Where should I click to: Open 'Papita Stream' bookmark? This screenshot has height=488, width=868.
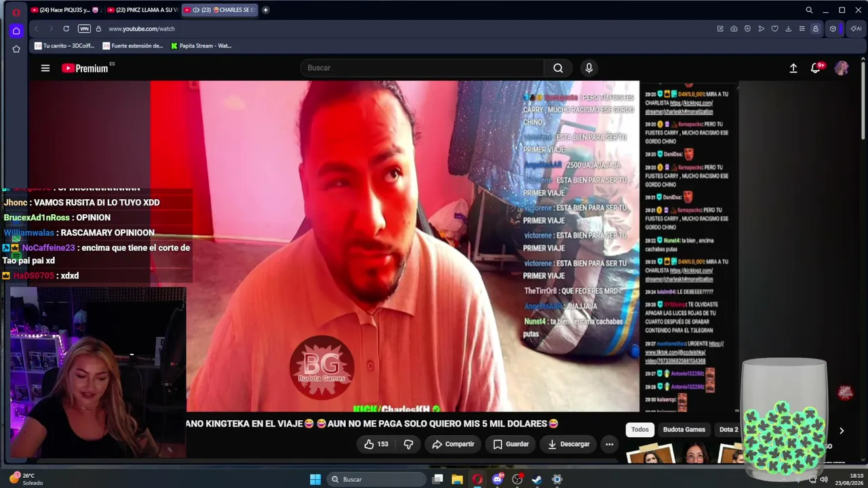[201, 46]
